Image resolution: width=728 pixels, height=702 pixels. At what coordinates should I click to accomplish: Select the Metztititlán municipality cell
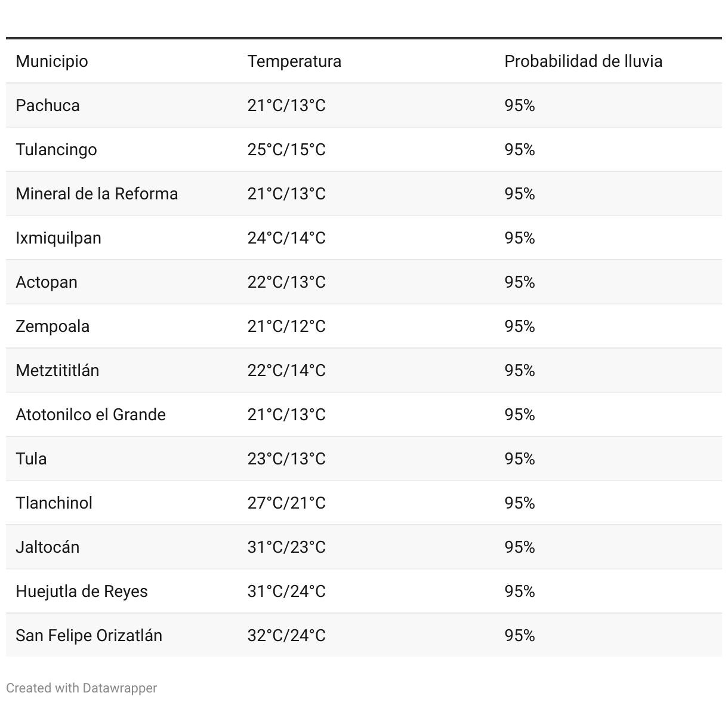tap(57, 371)
